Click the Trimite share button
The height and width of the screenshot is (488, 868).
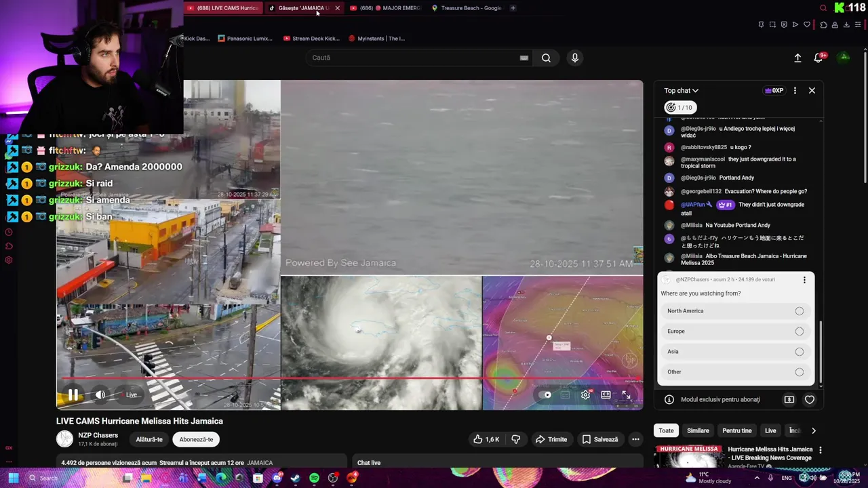click(551, 439)
